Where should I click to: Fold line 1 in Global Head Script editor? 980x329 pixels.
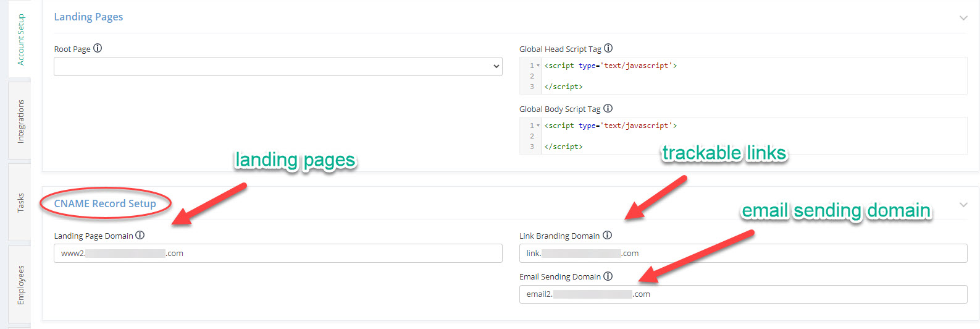[x=538, y=66]
